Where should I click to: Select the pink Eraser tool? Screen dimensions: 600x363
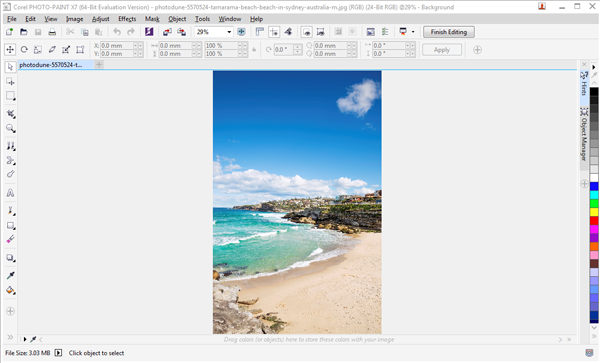pos(10,239)
